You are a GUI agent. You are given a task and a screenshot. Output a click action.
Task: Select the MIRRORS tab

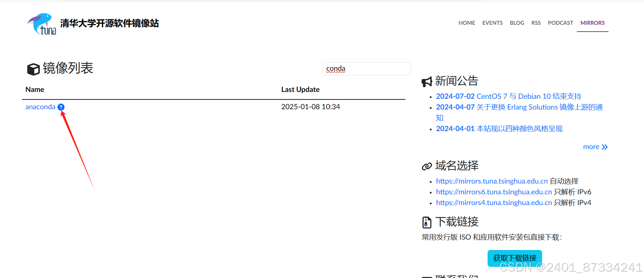[593, 23]
